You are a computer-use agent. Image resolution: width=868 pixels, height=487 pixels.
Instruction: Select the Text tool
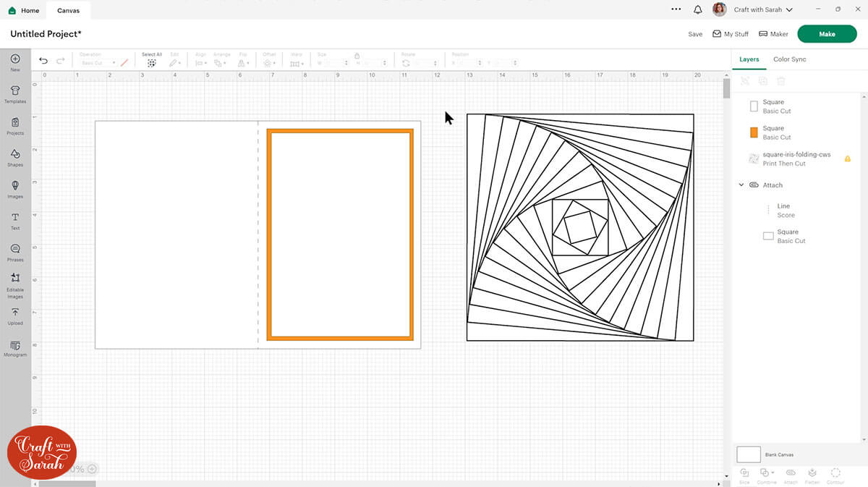[15, 220]
